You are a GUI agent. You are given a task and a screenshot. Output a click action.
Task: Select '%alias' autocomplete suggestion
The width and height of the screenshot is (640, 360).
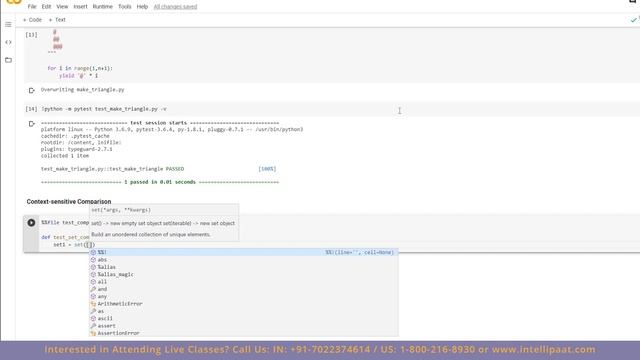[x=244, y=267]
